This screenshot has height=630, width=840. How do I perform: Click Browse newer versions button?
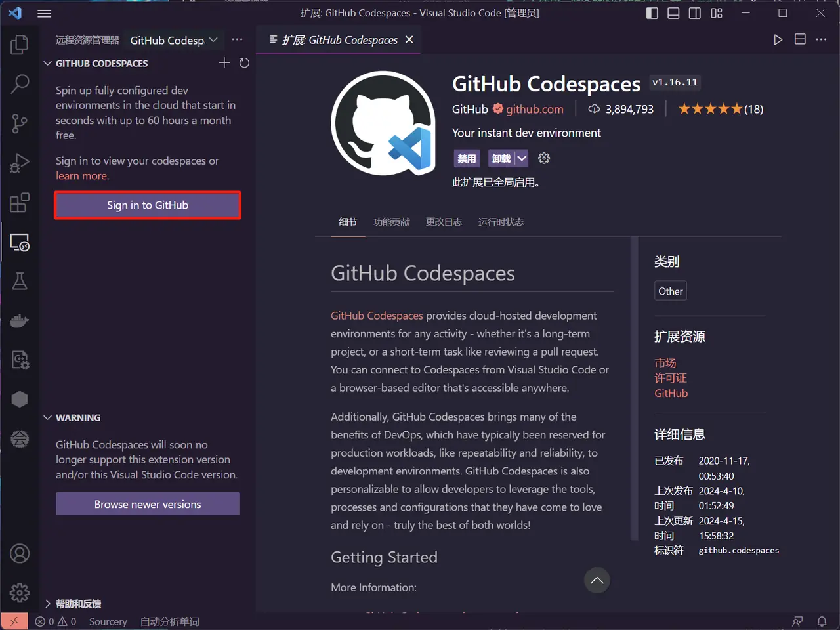[148, 504]
